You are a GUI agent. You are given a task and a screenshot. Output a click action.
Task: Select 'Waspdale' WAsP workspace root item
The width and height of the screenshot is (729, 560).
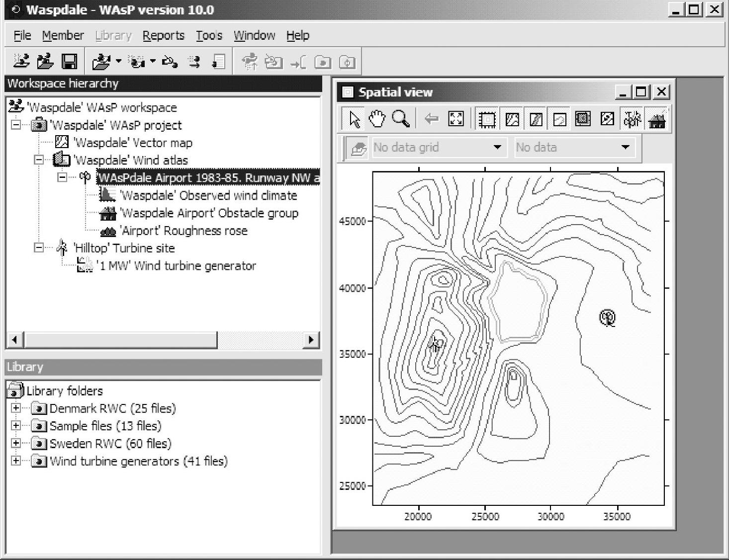click(x=101, y=107)
